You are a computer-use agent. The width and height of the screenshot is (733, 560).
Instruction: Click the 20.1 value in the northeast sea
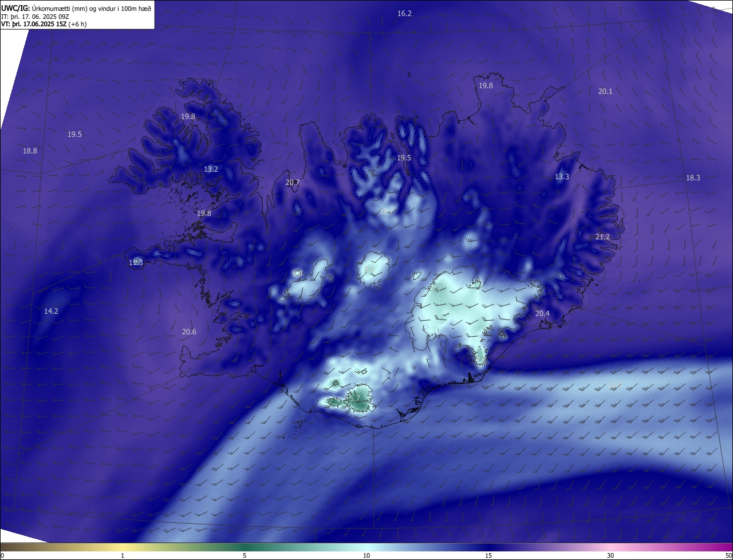605,91
